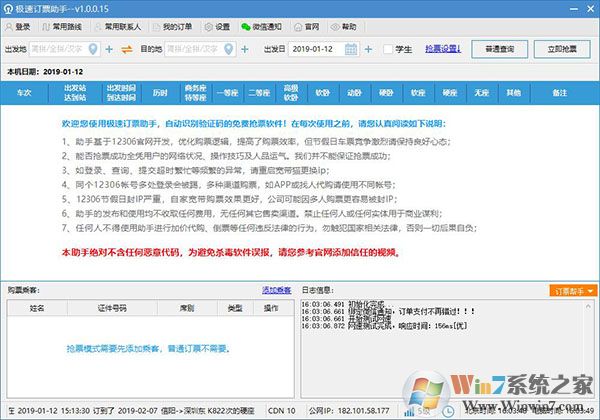Click the 其他 column header

tap(513, 93)
